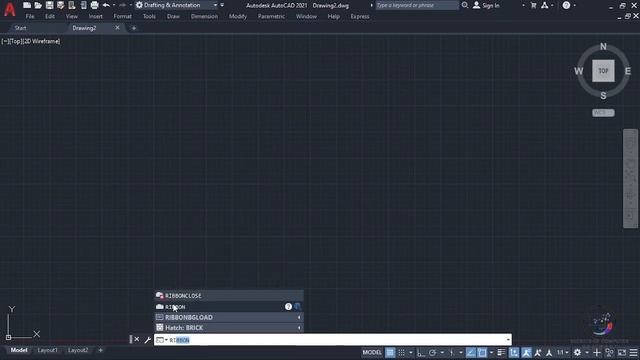Click the Open file folder icon

pyautogui.click(x=38, y=5)
